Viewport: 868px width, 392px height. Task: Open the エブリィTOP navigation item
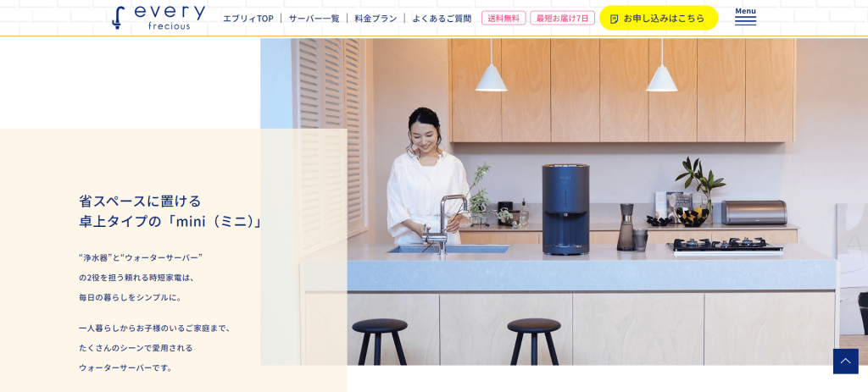tap(248, 19)
